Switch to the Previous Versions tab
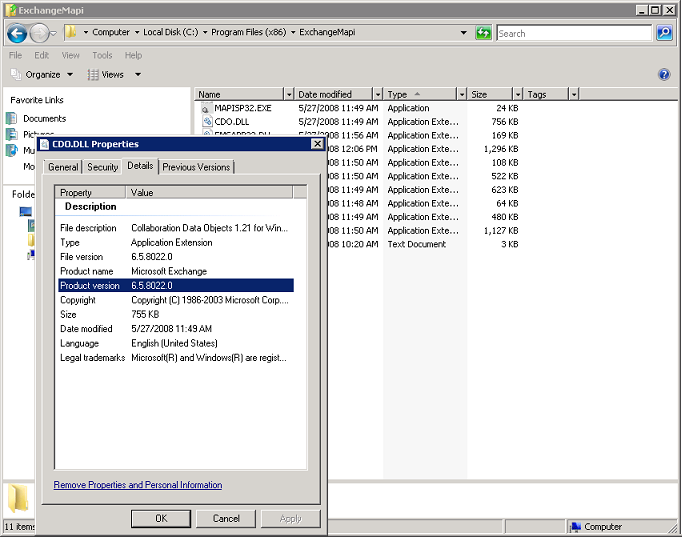Image resolution: width=682 pixels, height=537 pixels. click(196, 167)
